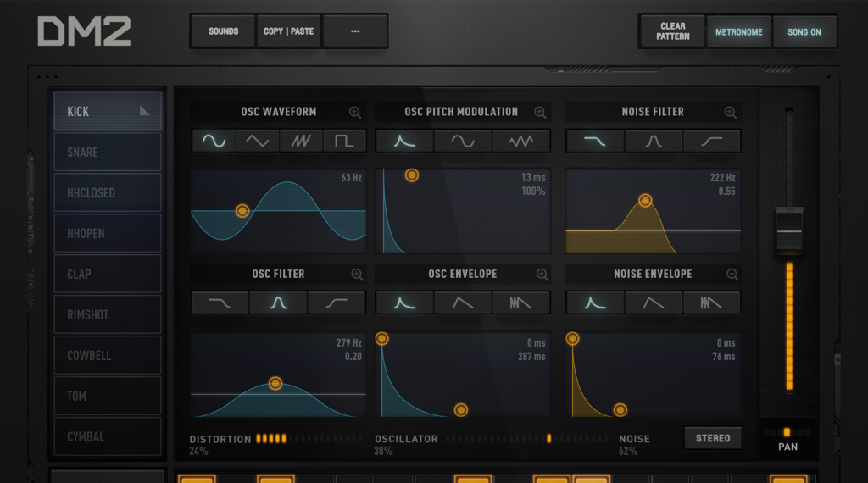Toggle the Song On mode
Viewport: 868px width, 483px height.
point(804,32)
